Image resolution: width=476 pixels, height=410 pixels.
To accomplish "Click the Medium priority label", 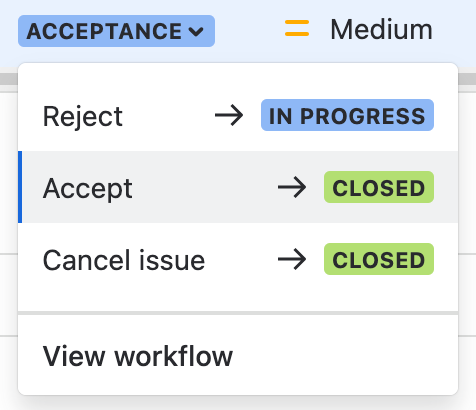I will click(x=381, y=30).
